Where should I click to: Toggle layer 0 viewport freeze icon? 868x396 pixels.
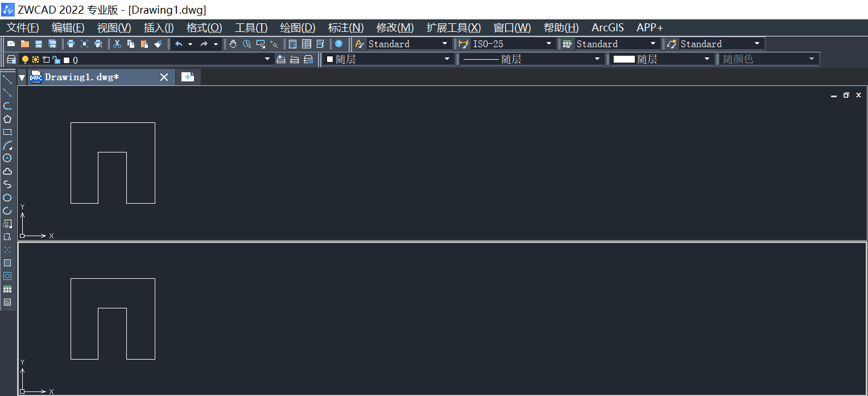[x=46, y=60]
